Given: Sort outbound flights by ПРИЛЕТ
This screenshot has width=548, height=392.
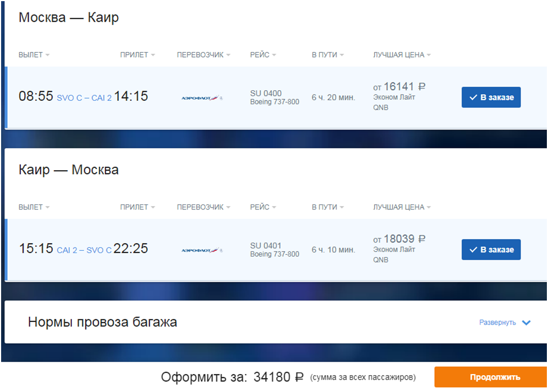Looking at the screenshot, I should pos(137,55).
